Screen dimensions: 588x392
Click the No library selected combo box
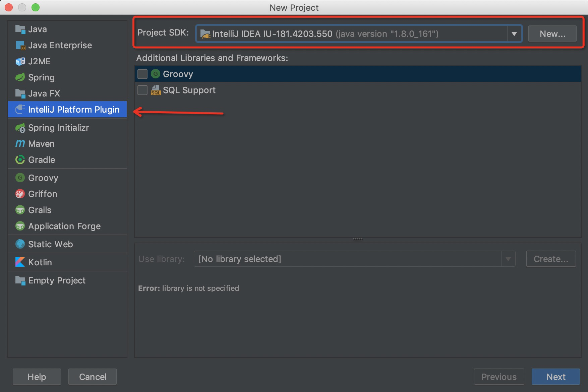[354, 259]
